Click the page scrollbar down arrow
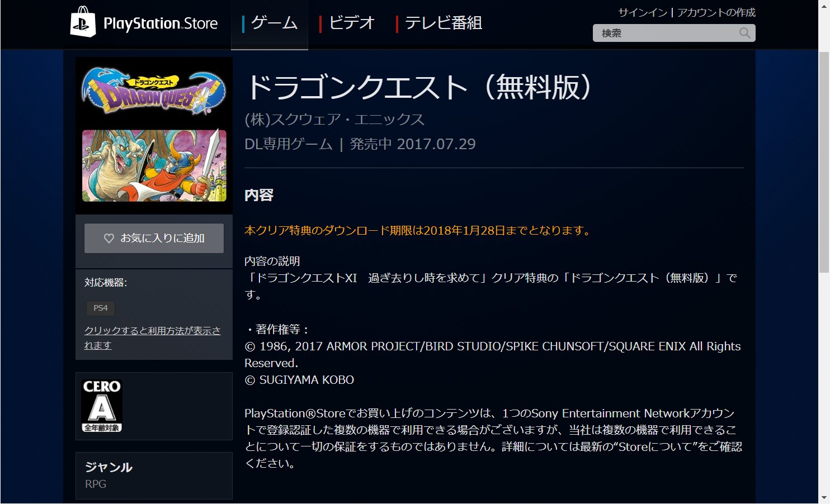 pos(824,498)
